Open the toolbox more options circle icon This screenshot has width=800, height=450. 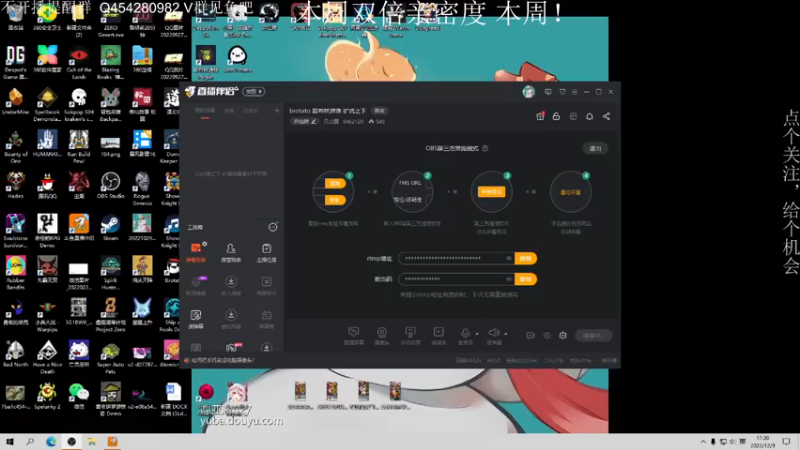coord(273,227)
